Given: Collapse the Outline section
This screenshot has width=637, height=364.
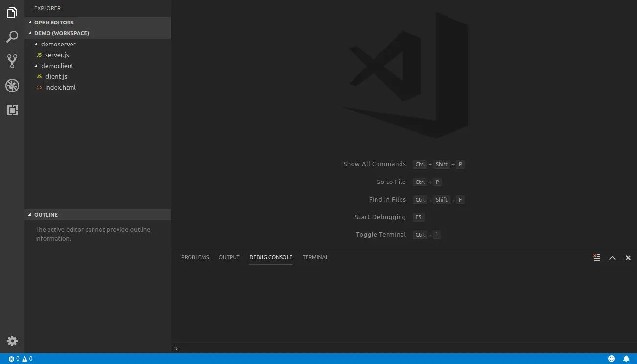Looking at the screenshot, I should [98, 215].
